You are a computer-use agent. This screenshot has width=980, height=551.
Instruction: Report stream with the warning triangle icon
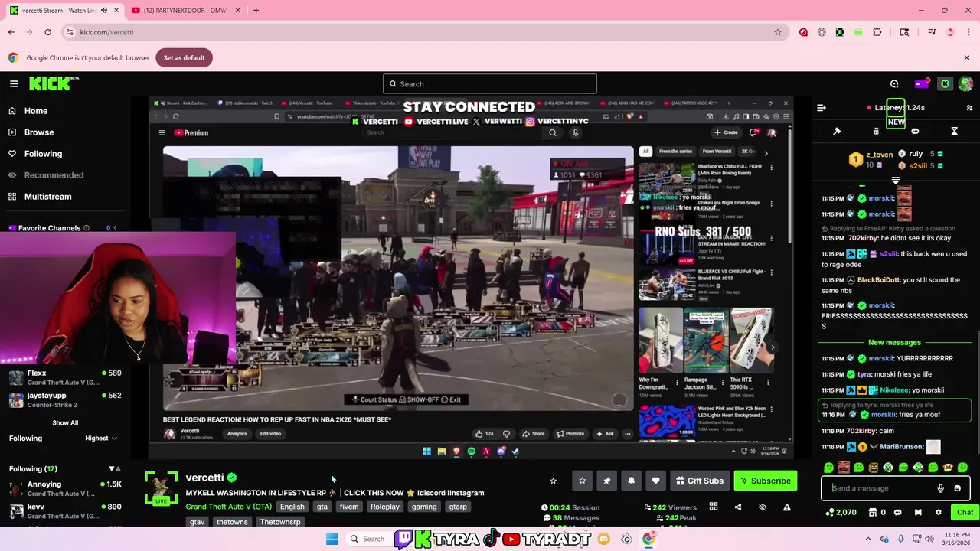click(x=786, y=507)
